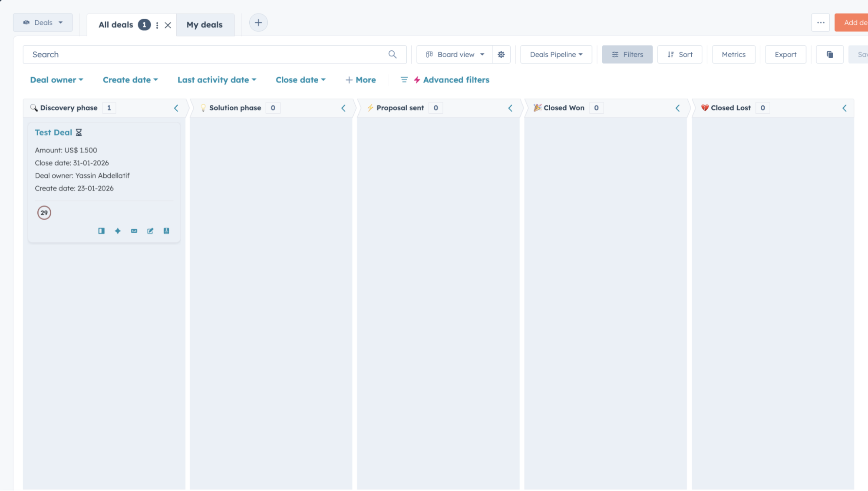Collapse the Solution phase column
This screenshot has width=868, height=491.
[x=343, y=108]
